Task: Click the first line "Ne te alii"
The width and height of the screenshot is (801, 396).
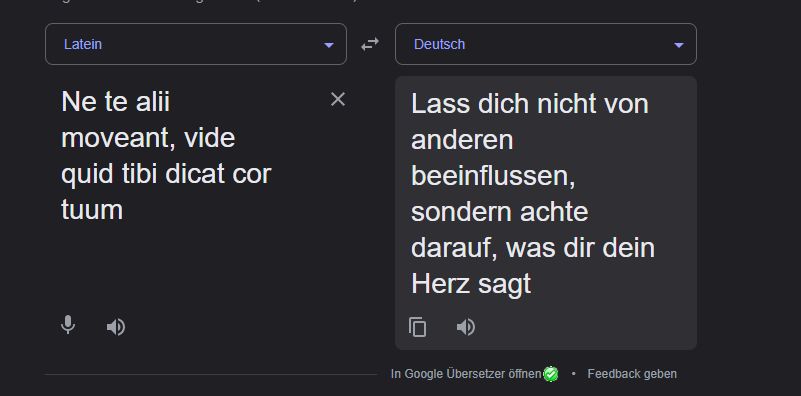Action: 115,102
